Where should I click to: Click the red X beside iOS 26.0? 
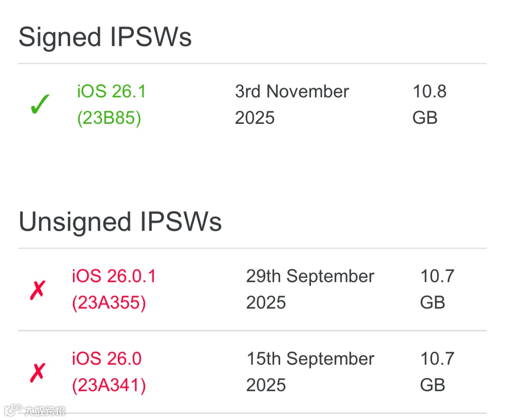[x=37, y=373]
